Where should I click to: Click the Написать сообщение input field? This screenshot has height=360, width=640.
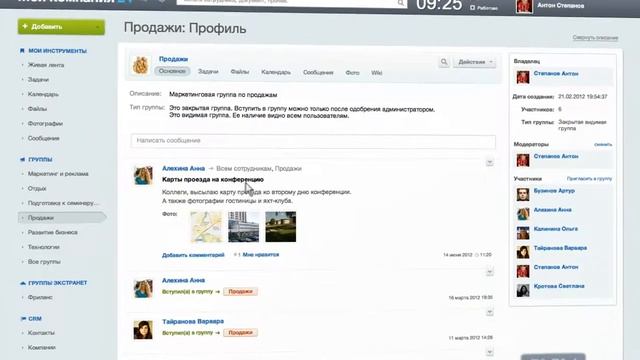click(x=313, y=141)
